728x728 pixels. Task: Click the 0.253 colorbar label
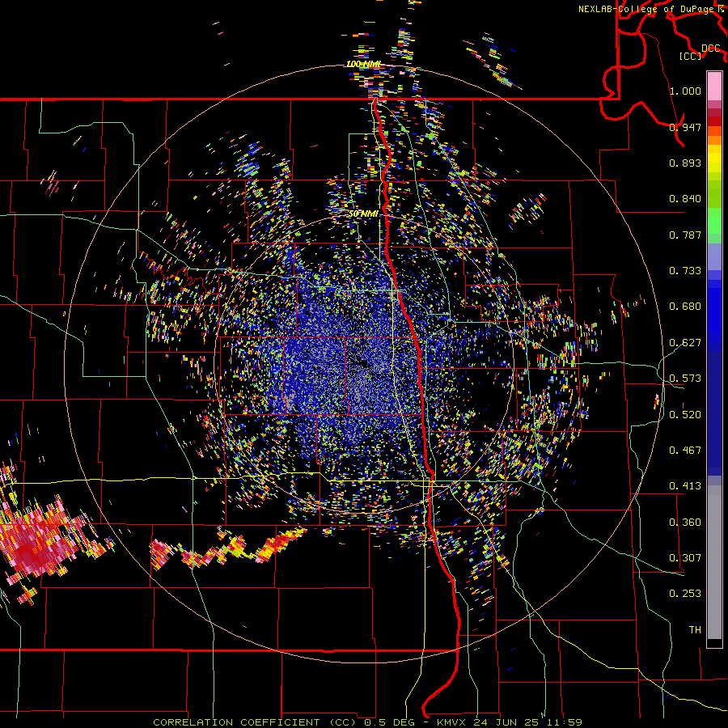685,594
